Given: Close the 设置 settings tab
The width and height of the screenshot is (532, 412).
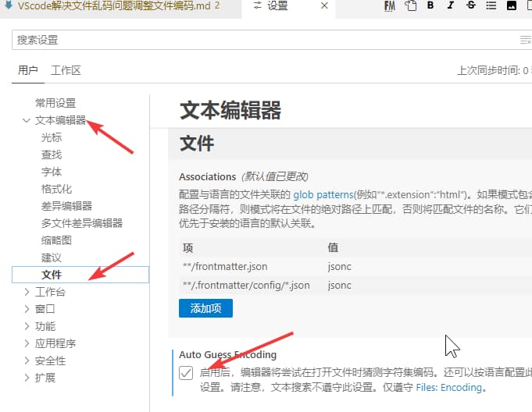Looking at the screenshot, I should pos(324,6).
